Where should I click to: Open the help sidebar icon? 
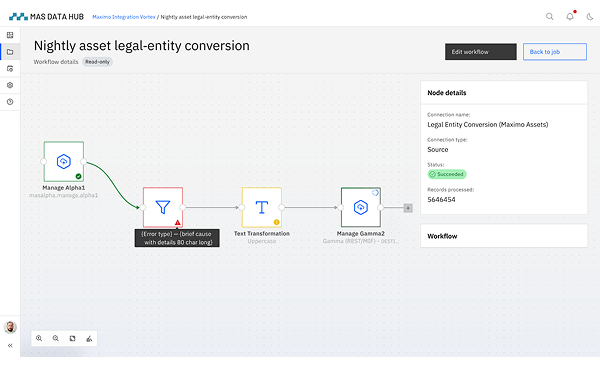[x=10, y=102]
